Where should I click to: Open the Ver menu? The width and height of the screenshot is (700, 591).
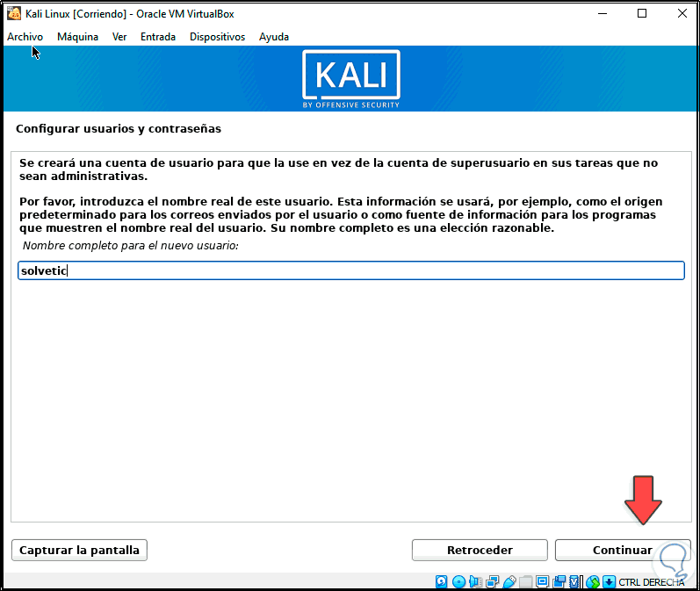pyautogui.click(x=119, y=37)
